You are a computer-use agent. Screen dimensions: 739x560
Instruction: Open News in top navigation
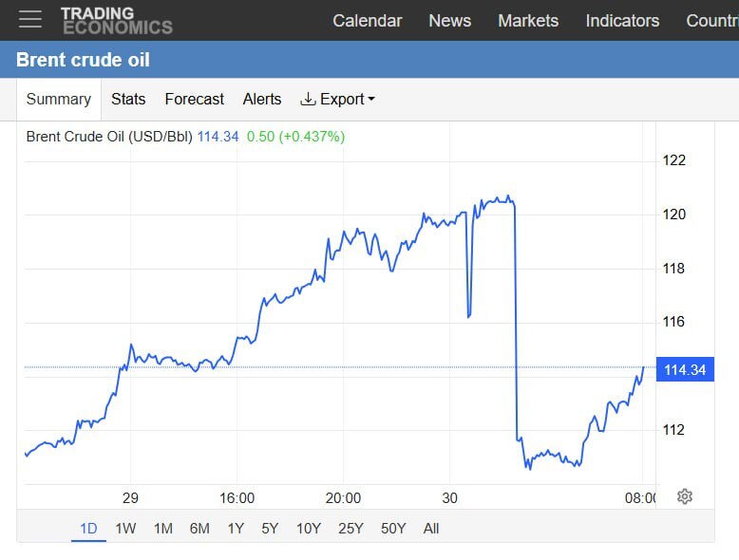click(449, 20)
